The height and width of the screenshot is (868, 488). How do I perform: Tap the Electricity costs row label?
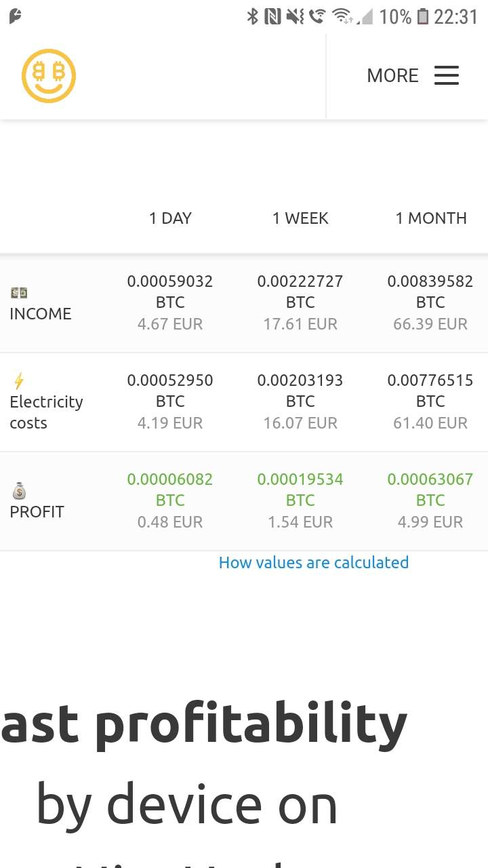pyautogui.click(x=46, y=412)
